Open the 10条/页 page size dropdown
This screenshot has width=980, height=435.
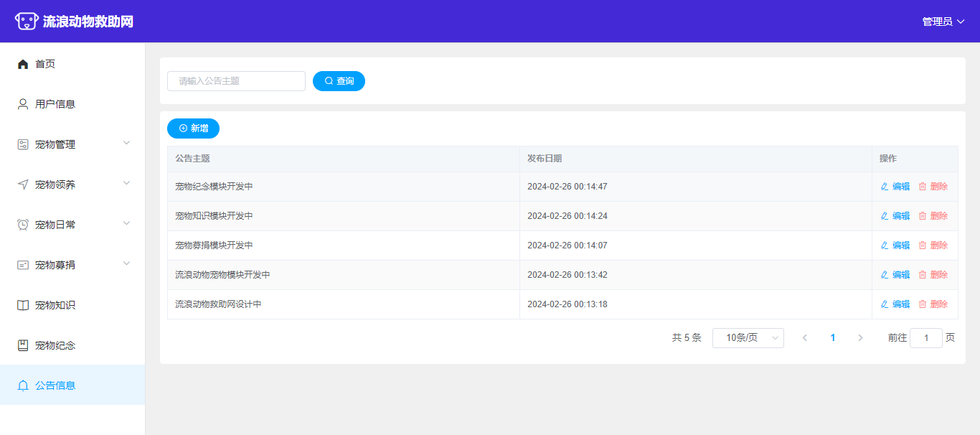click(x=748, y=338)
